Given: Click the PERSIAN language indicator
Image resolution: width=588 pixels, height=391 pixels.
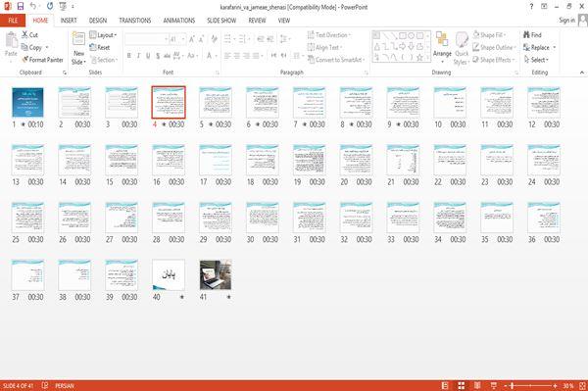Looking at the screenshot, I should [65, 385].
